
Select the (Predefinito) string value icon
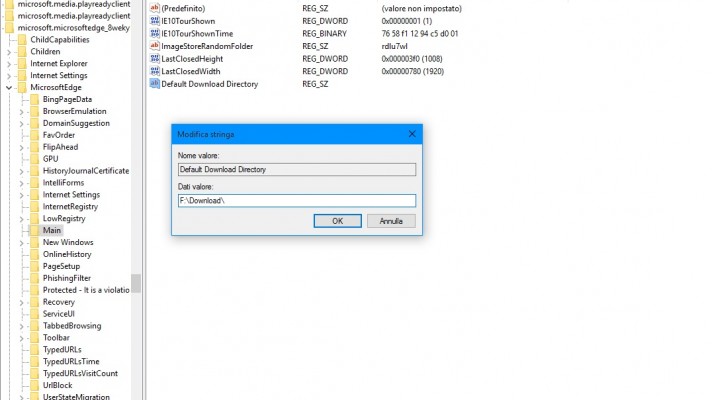[154, 8]
